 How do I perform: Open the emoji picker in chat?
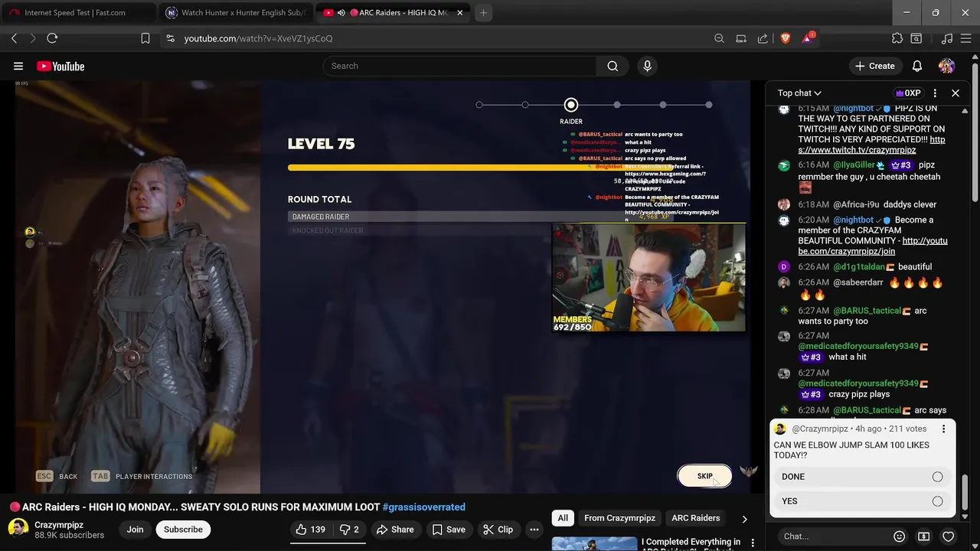(x=900, y=536)
